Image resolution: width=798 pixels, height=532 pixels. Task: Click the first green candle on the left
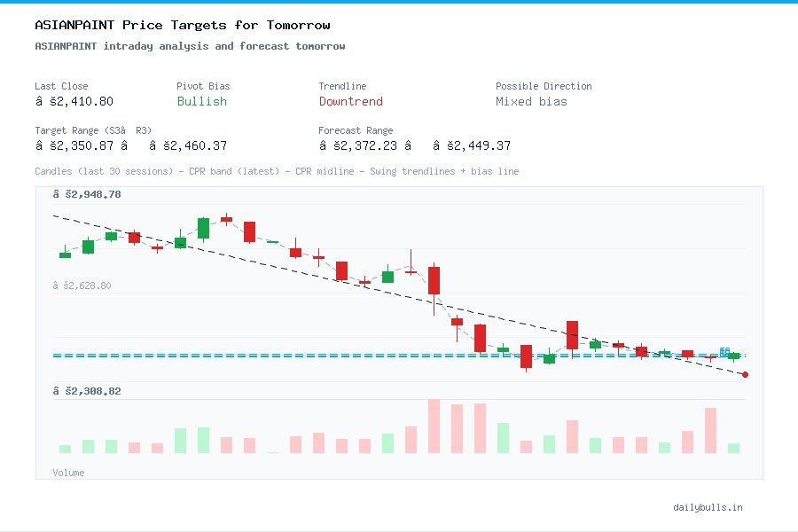click(x=64, y=254)
